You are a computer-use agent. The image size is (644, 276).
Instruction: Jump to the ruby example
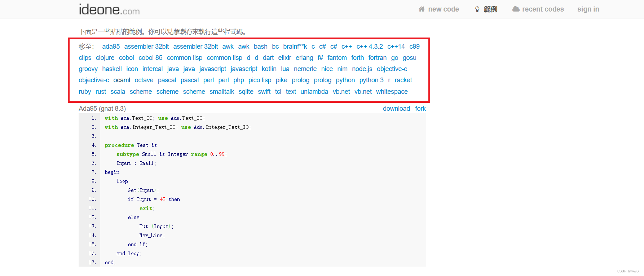tap(85, 92)
